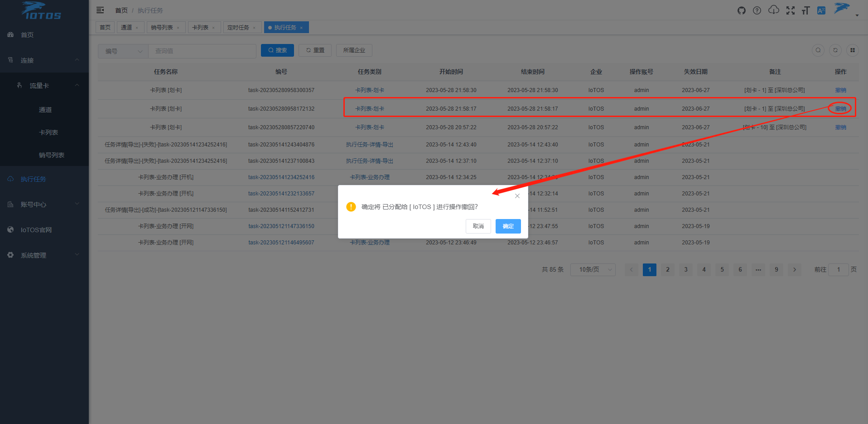Image resolution: width=868 pixels, height=424 pixels.
Task: Click 撤销 for task-202305280958300357
Action: coord(841,90)
